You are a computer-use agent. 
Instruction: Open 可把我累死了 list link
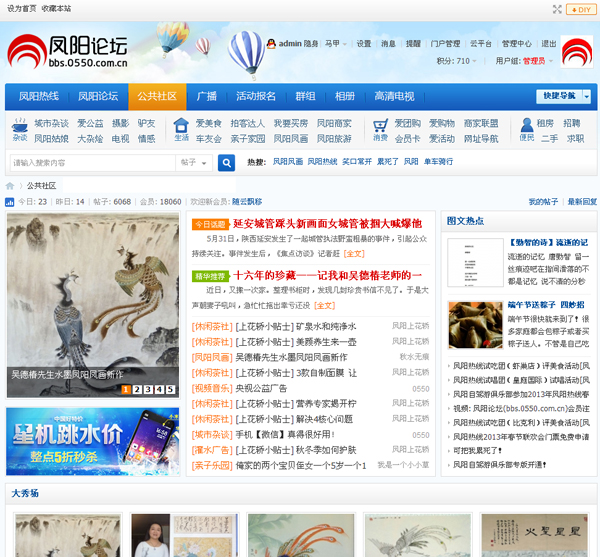pyautogui.click(x=477, y=451)
